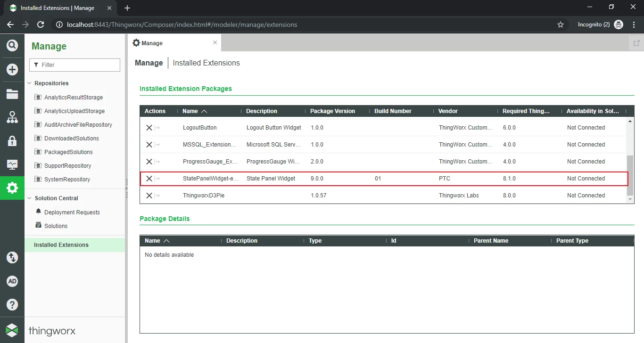
Task: Close the Manage tab
Action: pos(215,42)
